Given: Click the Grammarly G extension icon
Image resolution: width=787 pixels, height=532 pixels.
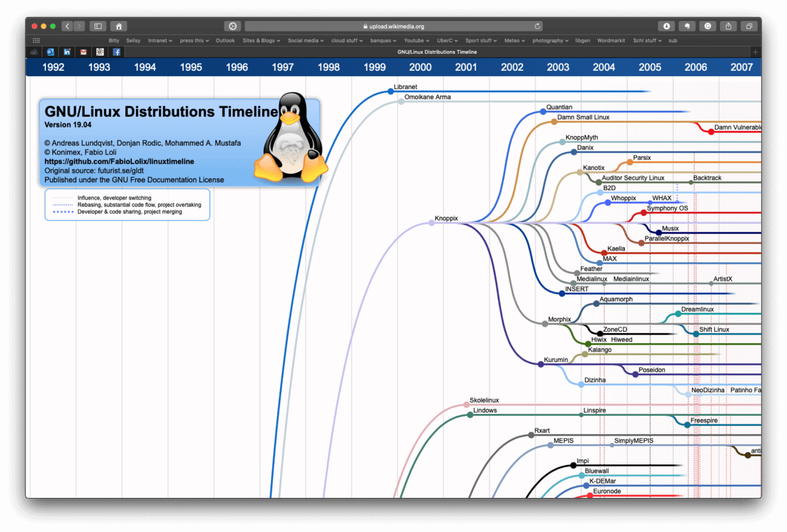Looking at the screenshot, I should [x=708, y=26].
